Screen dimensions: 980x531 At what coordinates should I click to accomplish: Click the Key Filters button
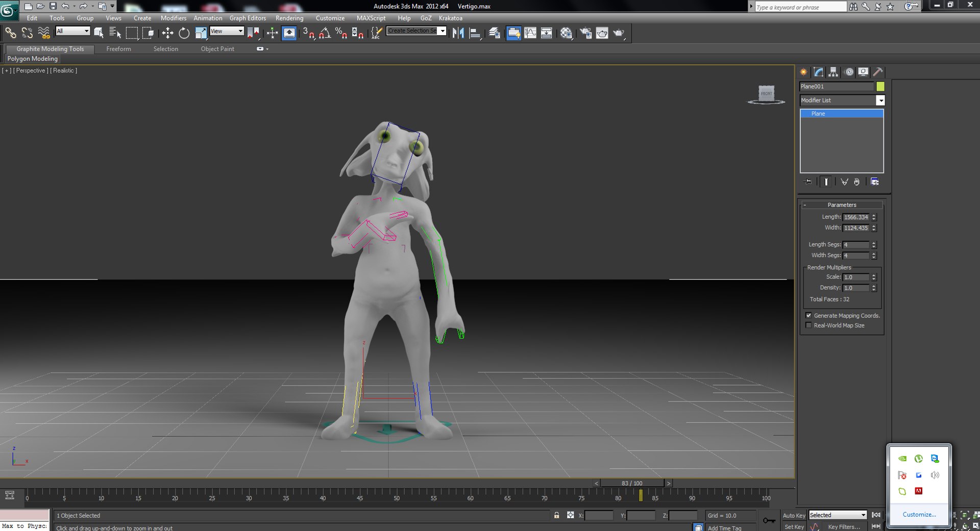844,527
